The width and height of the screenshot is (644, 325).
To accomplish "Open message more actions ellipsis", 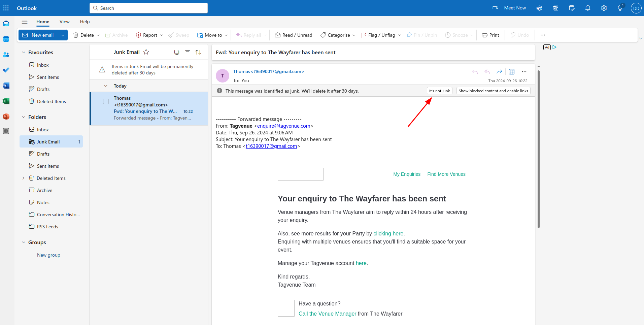I will click(524, 72).
